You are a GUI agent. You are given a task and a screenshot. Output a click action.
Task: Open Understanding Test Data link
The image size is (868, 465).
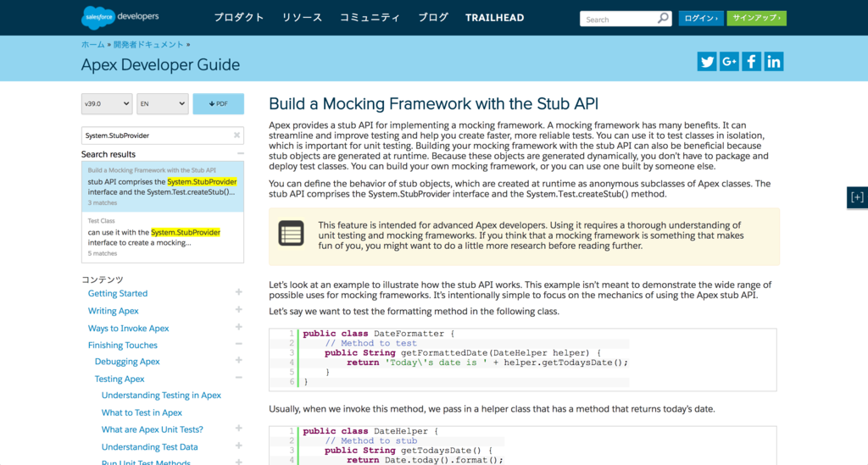[149, 446]
